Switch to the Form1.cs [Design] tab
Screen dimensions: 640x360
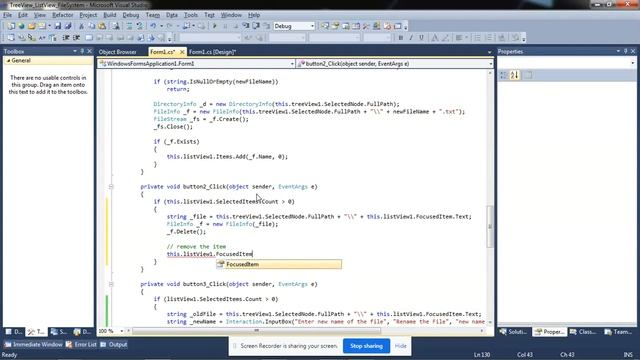pyautogui.click(x=212, y=52)
